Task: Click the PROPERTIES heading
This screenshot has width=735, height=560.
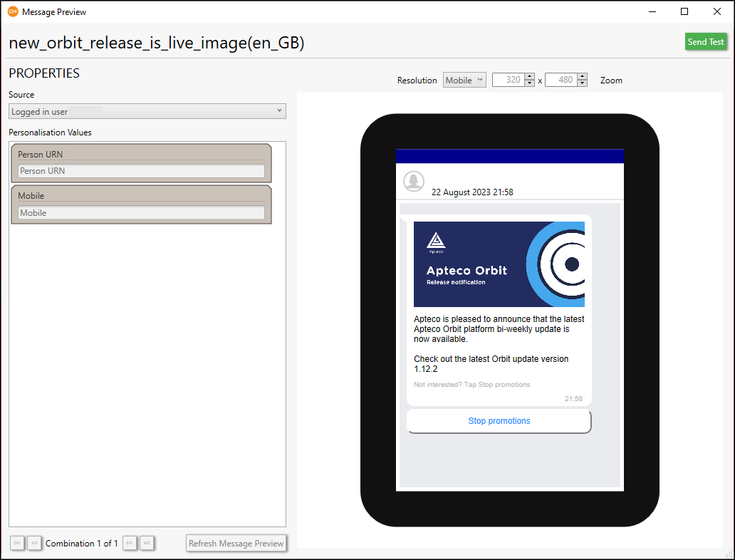Action: click(44, 73)
